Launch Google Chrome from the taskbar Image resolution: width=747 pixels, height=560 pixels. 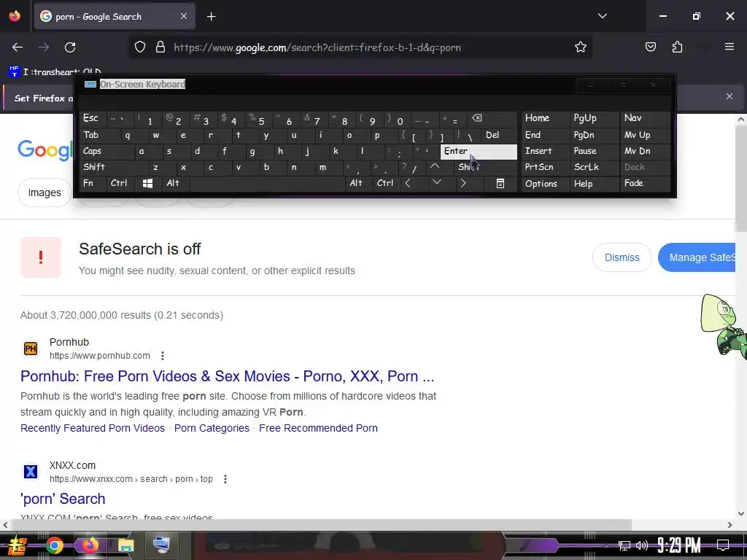click(54, 545)
